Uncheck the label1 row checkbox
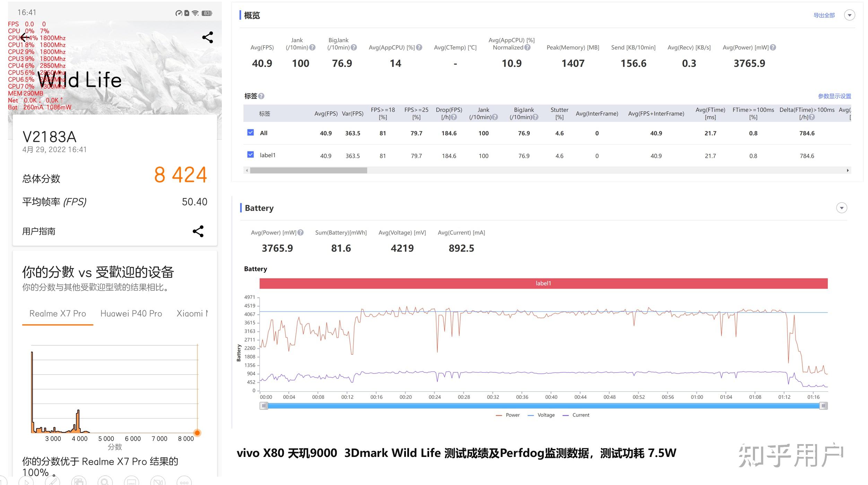This screenshot has height=485, width=868. coord(251,155)
